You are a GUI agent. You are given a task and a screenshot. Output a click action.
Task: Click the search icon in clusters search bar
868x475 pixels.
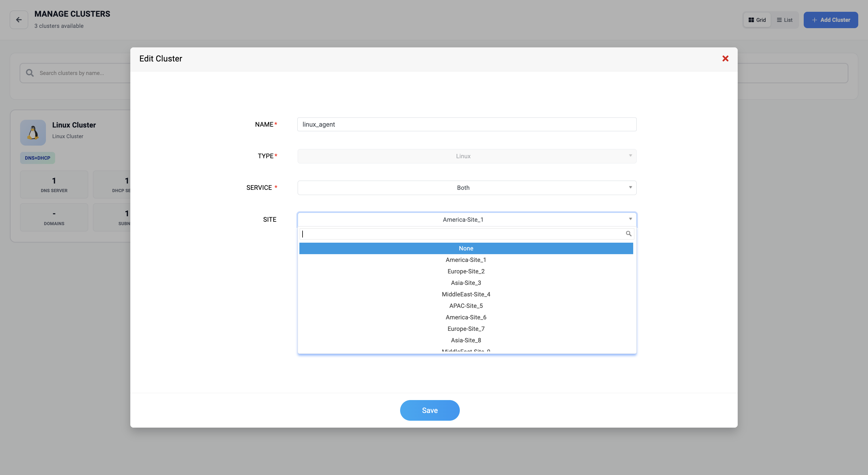point(30,73)
